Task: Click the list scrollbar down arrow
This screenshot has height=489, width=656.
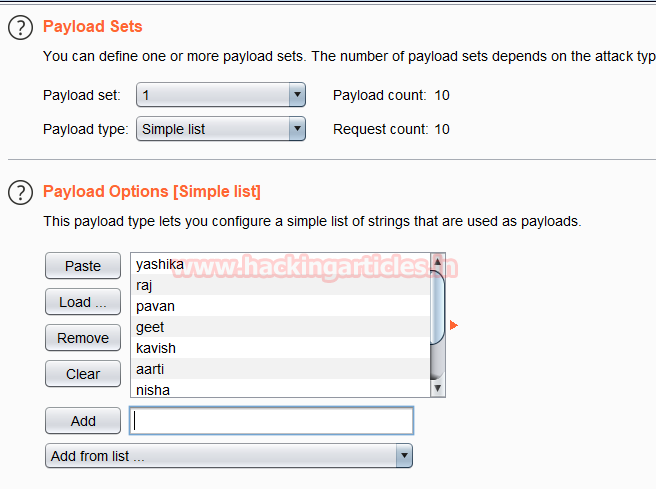Action: (x=438, y=388)
